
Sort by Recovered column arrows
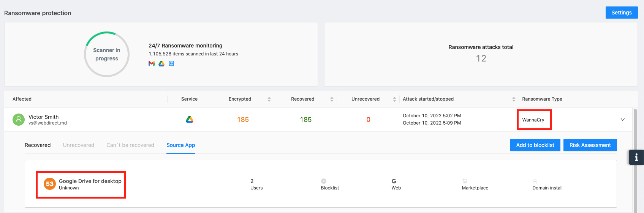332,99
